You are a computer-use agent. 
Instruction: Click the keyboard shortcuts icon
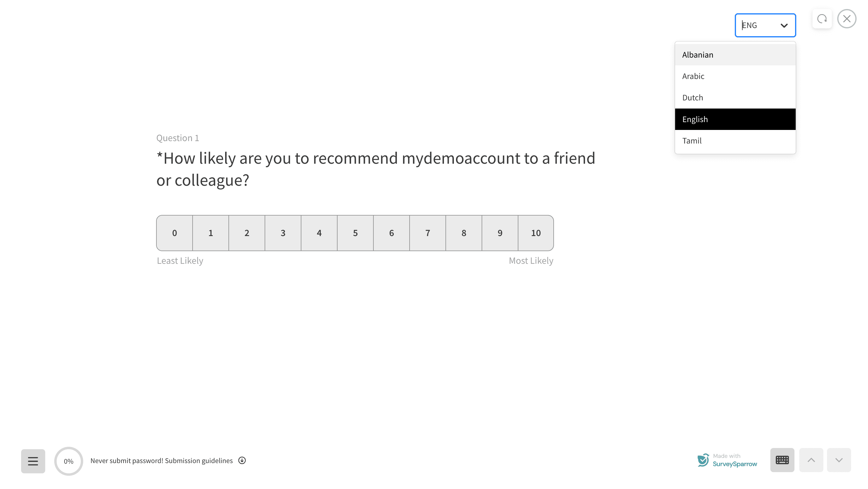(782, 460)
